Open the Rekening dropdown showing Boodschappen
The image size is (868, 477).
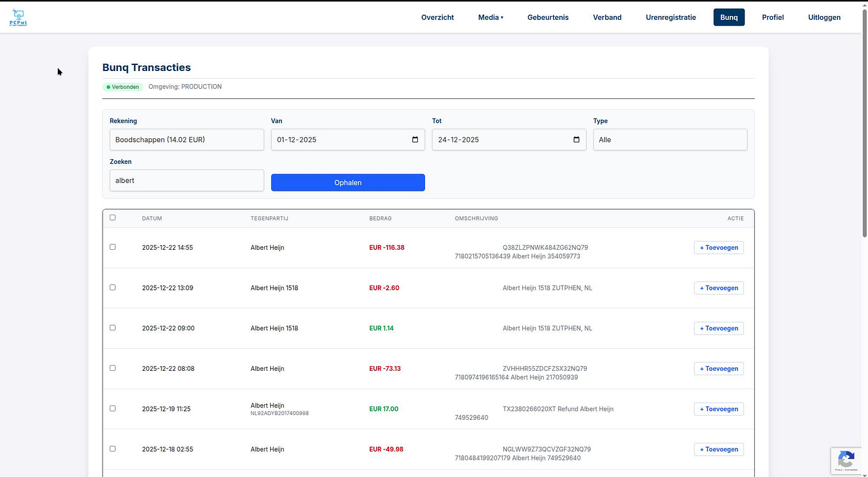coord(187,140)
